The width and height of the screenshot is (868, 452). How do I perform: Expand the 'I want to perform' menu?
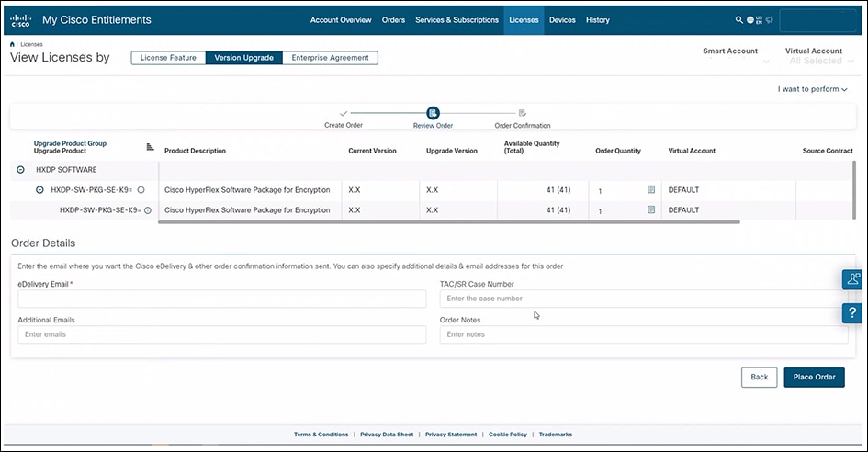click(x=812, y=89)
